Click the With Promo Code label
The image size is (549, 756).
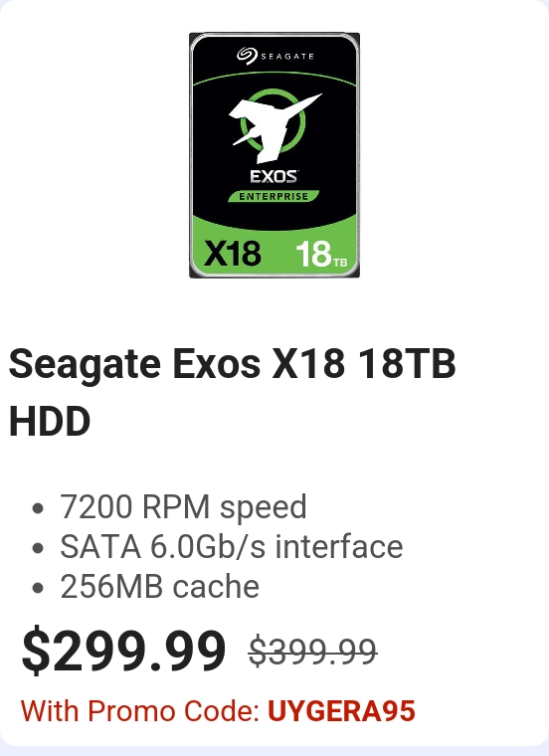click(x=141, y=711)
